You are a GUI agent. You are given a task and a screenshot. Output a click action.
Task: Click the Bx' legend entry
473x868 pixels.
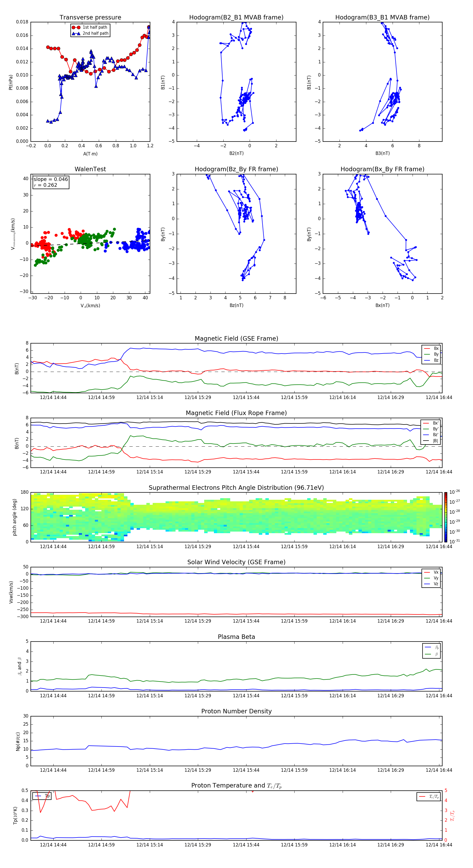tap(431, 423)
